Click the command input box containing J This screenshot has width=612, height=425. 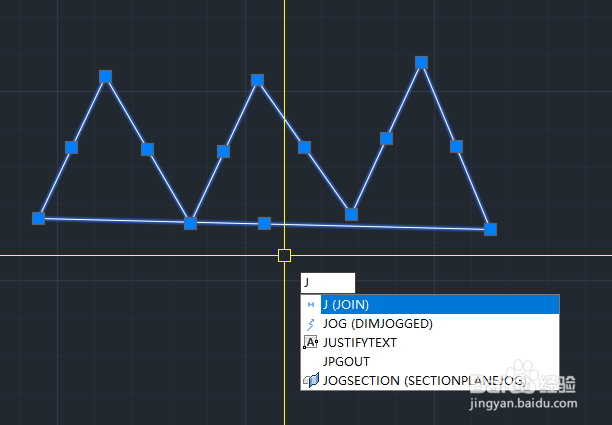[328, 283]
